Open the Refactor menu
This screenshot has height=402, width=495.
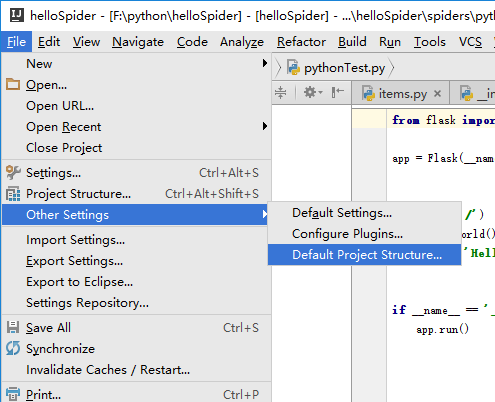click(x=301, y=42)
